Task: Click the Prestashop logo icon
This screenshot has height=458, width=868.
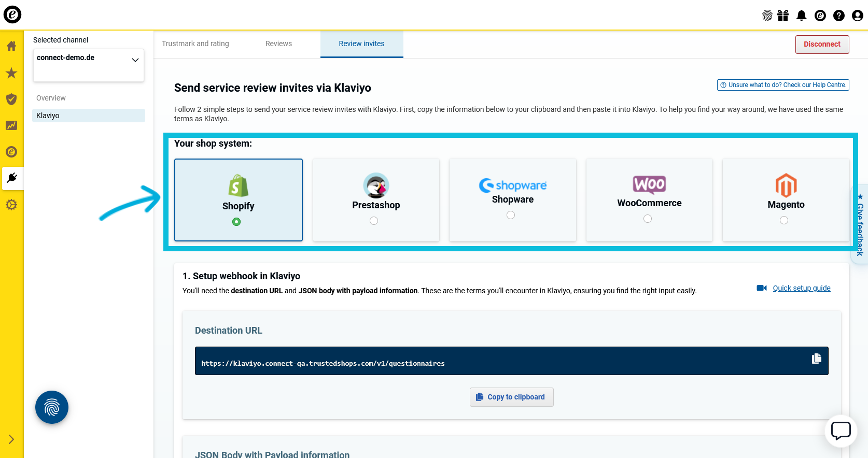Action: coord(376,185)
